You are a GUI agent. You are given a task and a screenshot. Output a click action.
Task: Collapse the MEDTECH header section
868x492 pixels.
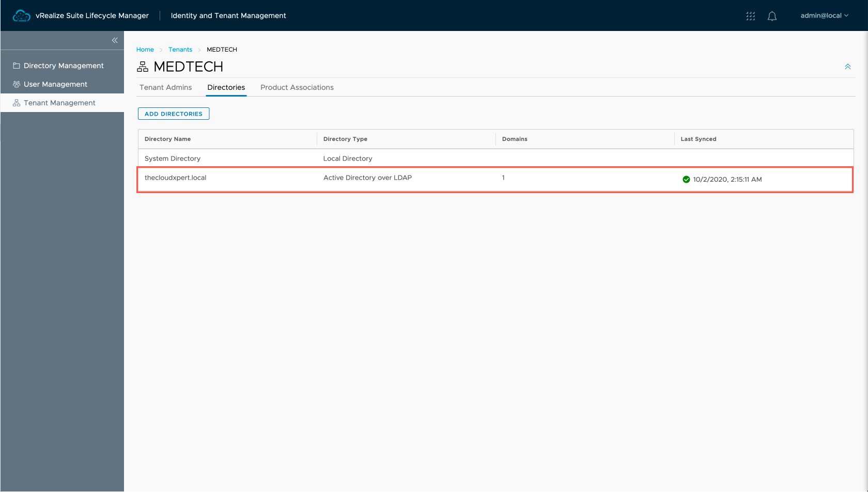click(x=847, y=67)
